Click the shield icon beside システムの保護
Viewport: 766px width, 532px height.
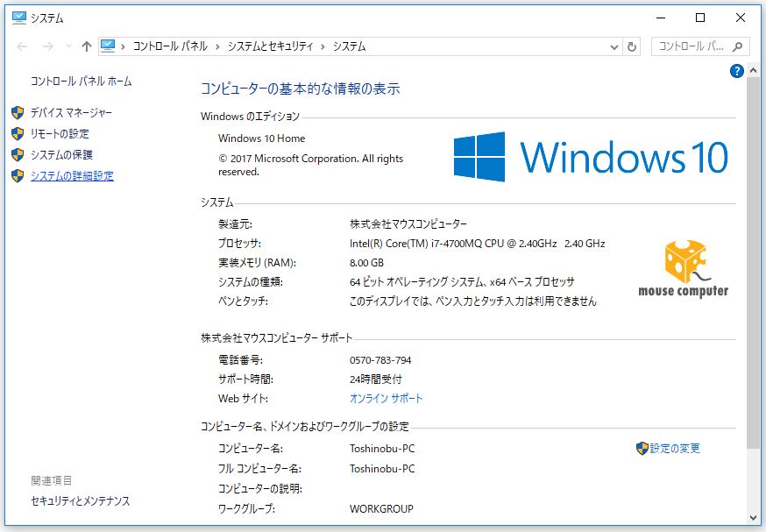click(18, 155)
